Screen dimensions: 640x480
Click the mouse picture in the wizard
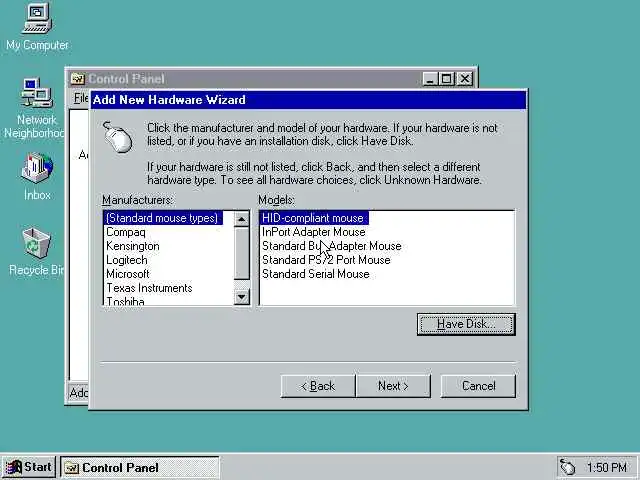tap(118, 137)
